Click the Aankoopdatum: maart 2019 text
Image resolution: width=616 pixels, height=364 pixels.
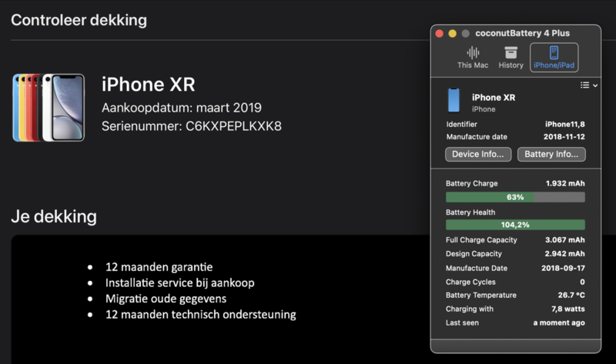(x=182, y=108)
